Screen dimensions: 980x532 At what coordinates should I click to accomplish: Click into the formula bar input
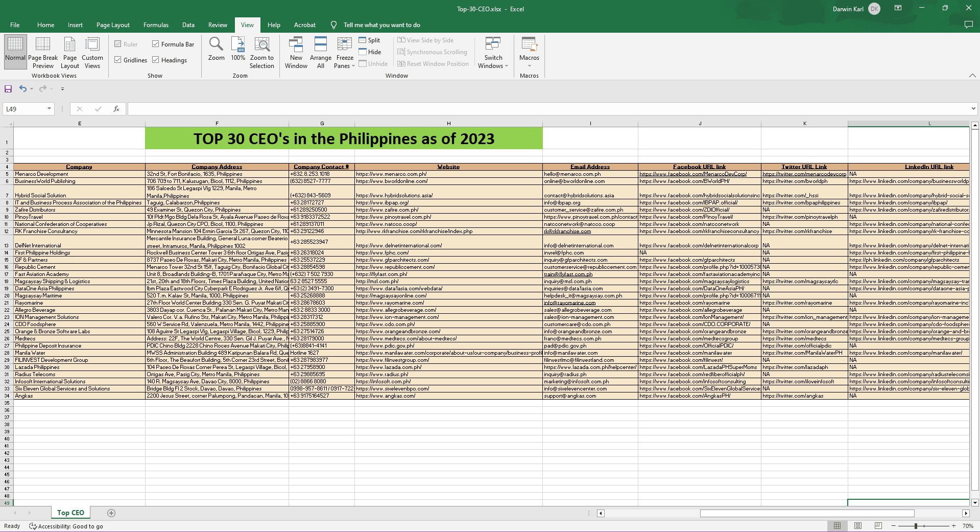548,109
